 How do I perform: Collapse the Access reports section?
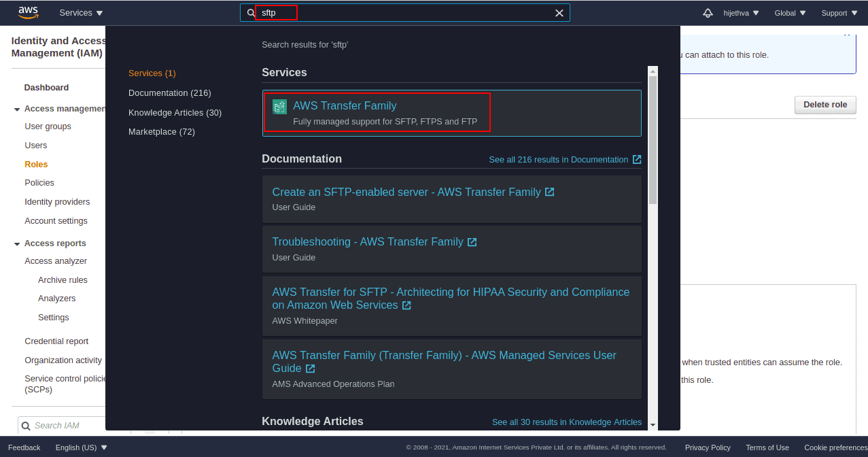tap(17, 243)
